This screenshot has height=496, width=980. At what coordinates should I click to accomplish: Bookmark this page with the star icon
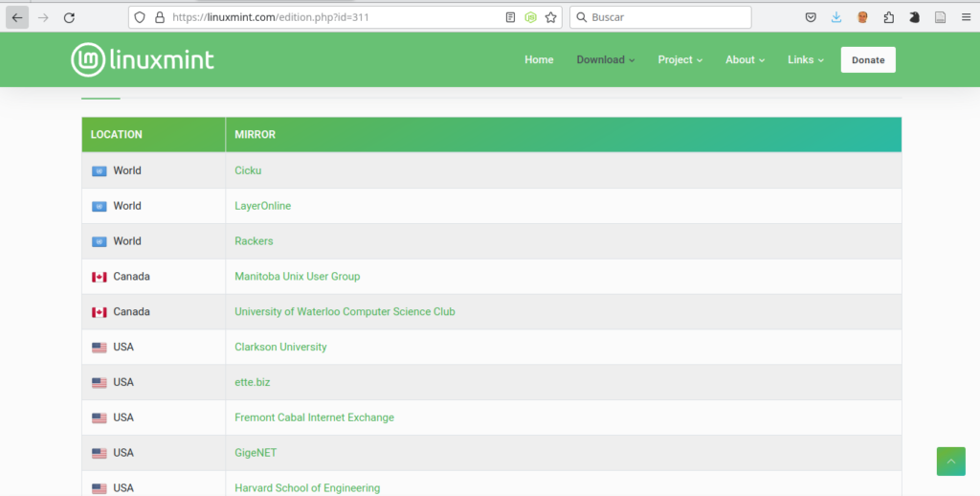pyautogui.click(x=550, y=17)
